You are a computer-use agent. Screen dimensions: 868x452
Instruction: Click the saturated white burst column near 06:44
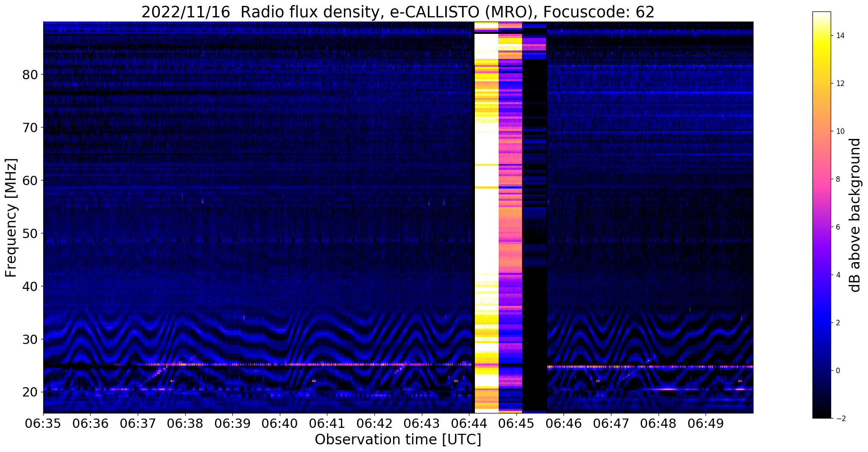[486, 217]
